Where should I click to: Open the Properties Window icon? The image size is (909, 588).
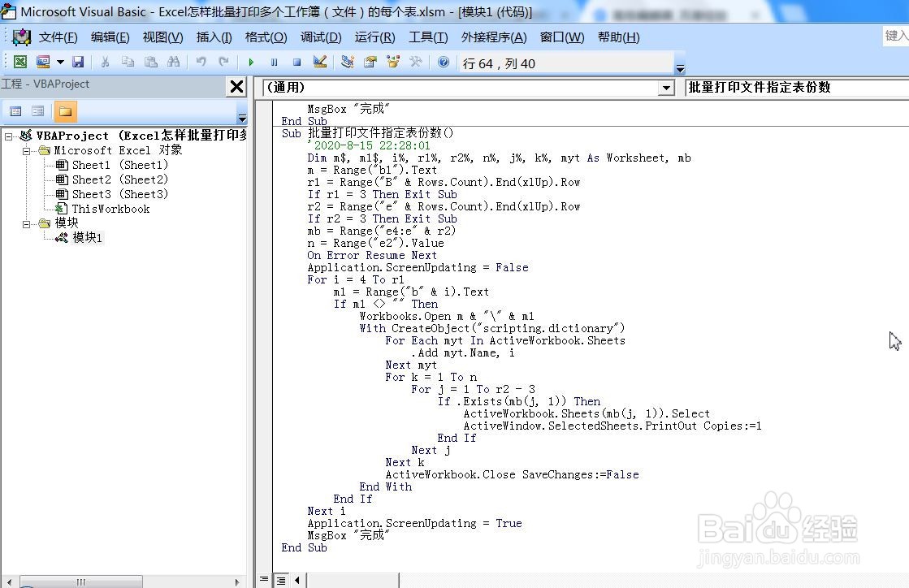[370, 62]
